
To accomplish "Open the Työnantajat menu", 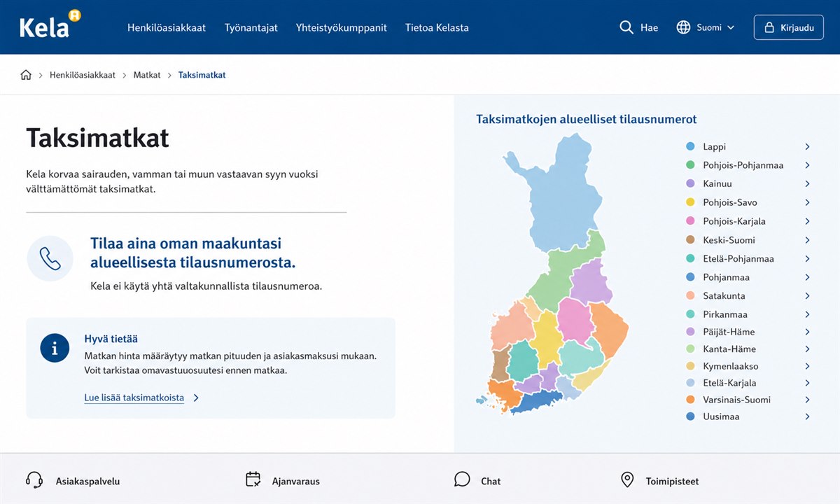I will [251, 28].
